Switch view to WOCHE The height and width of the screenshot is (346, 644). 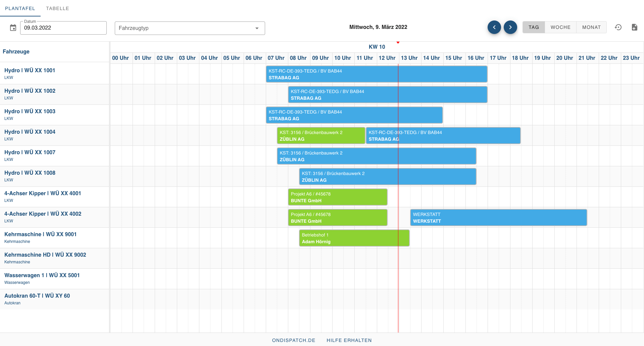click(560, 27)
